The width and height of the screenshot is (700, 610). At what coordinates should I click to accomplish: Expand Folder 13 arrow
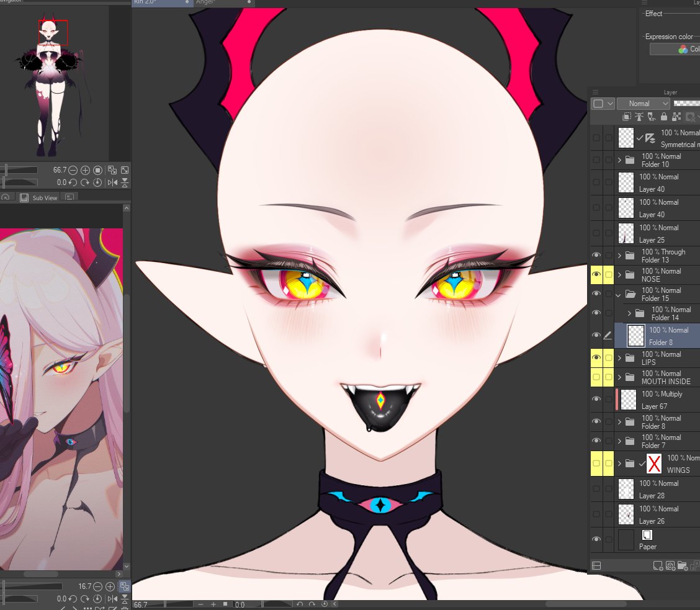tap(619, 256)
